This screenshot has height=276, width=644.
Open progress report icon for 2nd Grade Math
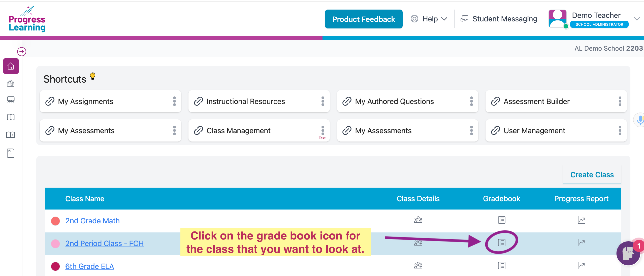coord(581,220)
